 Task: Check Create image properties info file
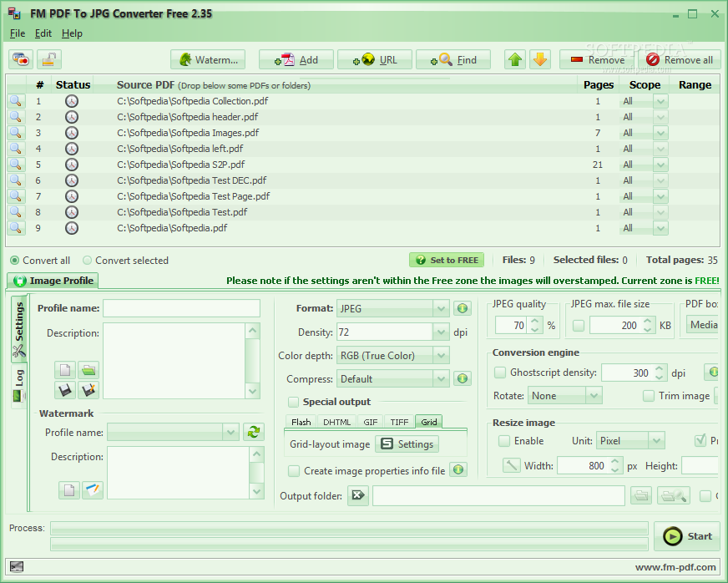293,471
